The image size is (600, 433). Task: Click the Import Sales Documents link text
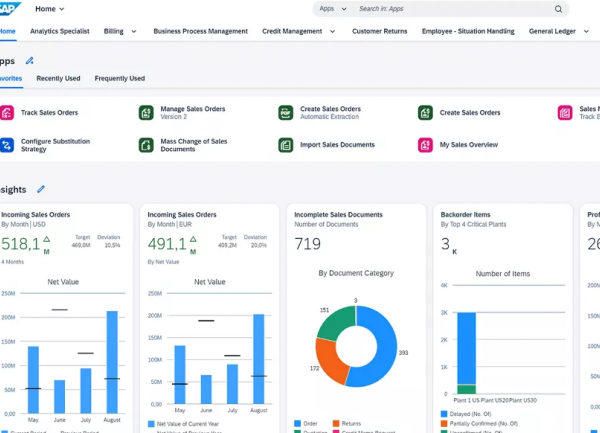click(337, 145)
